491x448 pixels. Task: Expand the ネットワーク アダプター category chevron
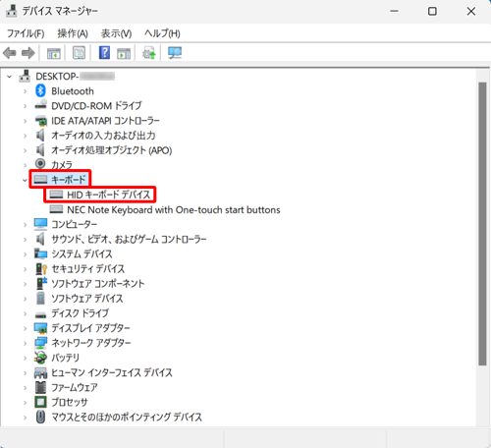(25, 343)
